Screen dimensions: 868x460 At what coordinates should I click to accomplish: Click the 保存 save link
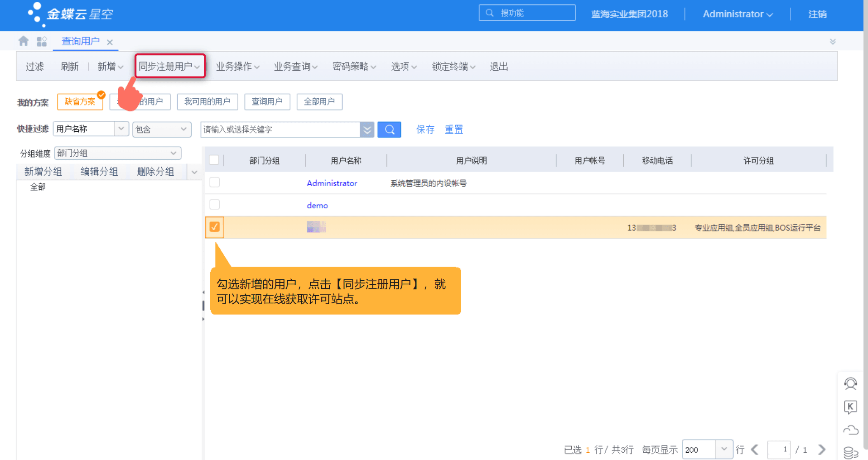pyautogui.click(x=424, y=129)
